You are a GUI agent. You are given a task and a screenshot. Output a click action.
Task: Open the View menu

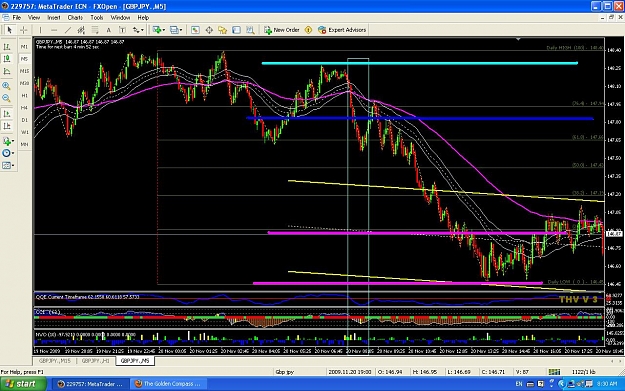tap(34, 18)
